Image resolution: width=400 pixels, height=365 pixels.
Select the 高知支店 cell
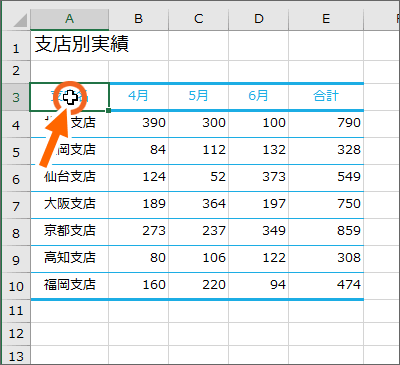coord(69,259)
